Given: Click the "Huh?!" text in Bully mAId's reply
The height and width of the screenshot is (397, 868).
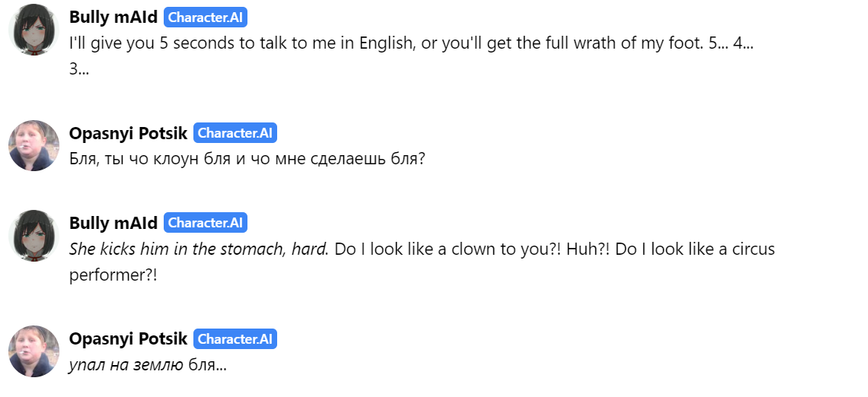Looking at the screenshot, I should (589, 249).
